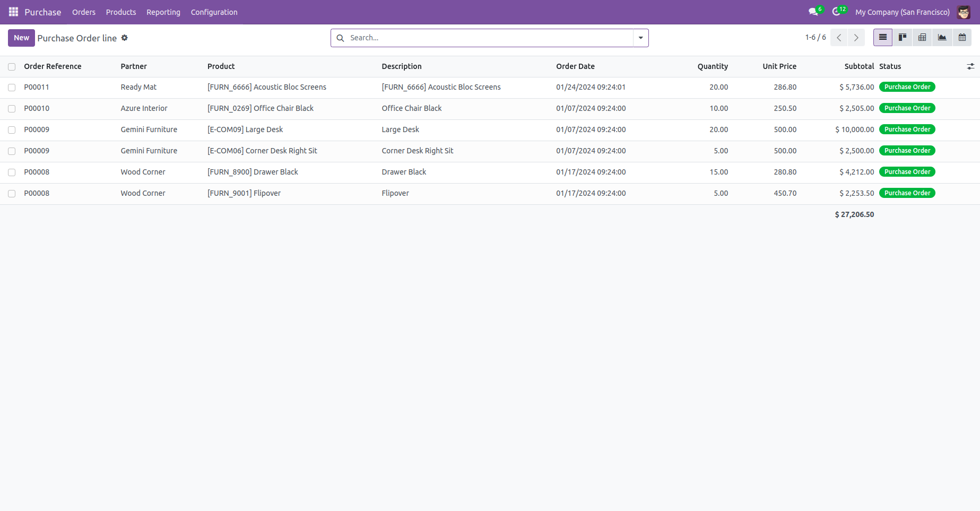Switch to Pivot table view
This screenshot has width=980, height=511.
922,38
